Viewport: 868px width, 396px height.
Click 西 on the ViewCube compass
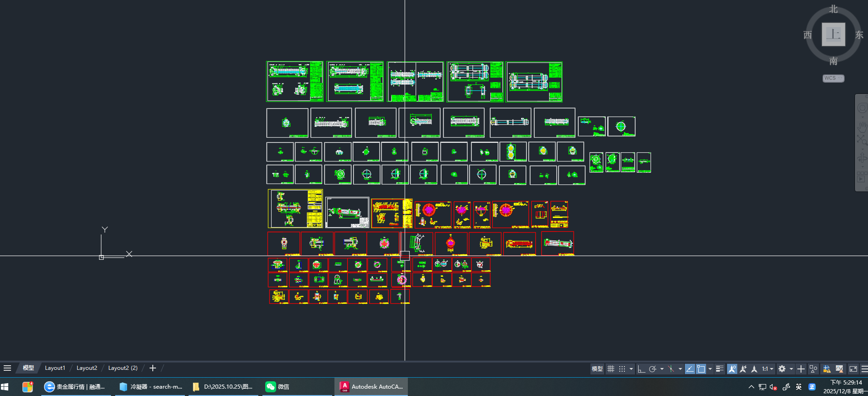[x=808, y=35]
